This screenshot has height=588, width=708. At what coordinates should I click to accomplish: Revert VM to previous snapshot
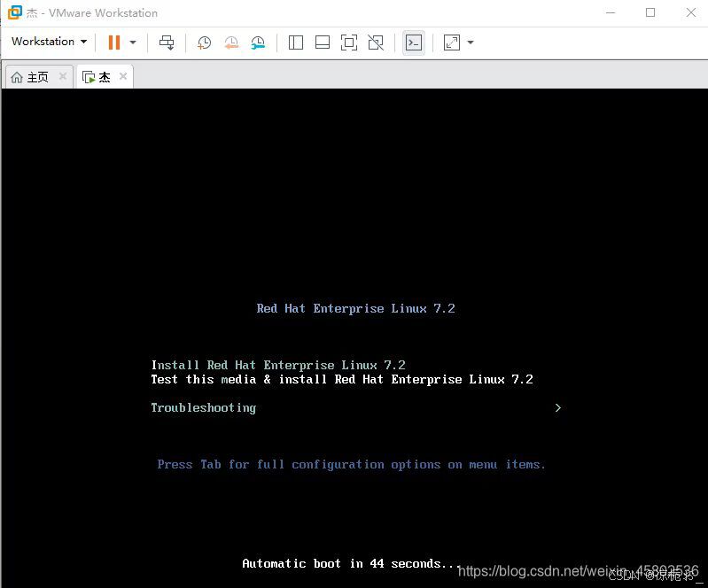pyautogui.click(x=231, y=43)
